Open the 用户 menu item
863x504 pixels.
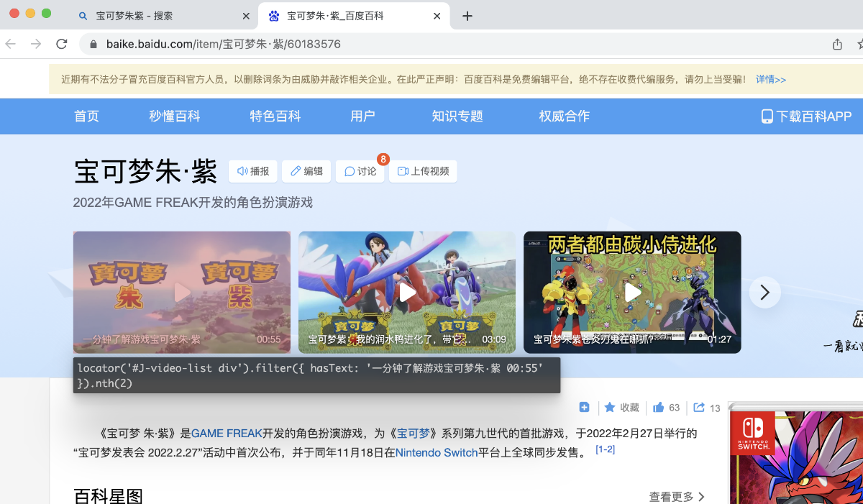click(363, 116)
